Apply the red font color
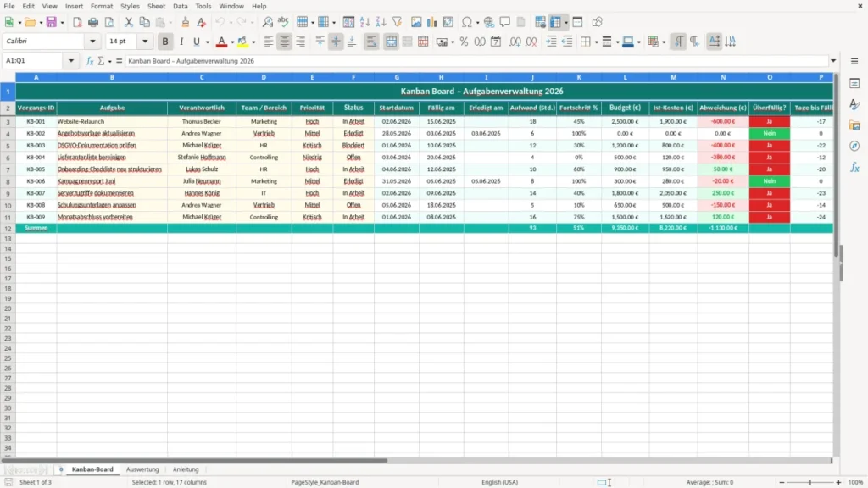Screen dimensions: 868x488 tap(221, 42)
